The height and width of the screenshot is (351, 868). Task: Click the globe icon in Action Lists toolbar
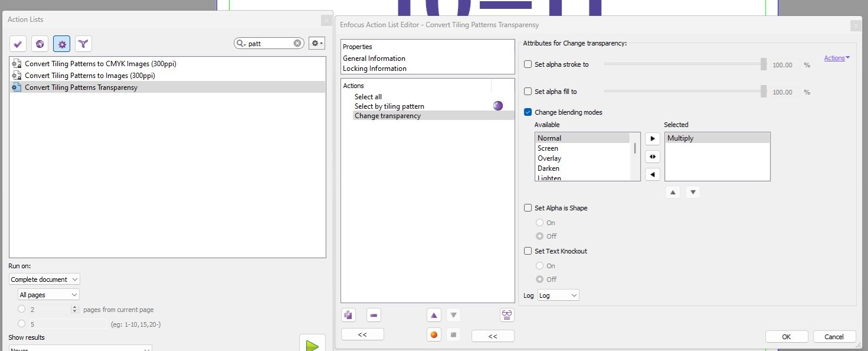click(40, 44)
